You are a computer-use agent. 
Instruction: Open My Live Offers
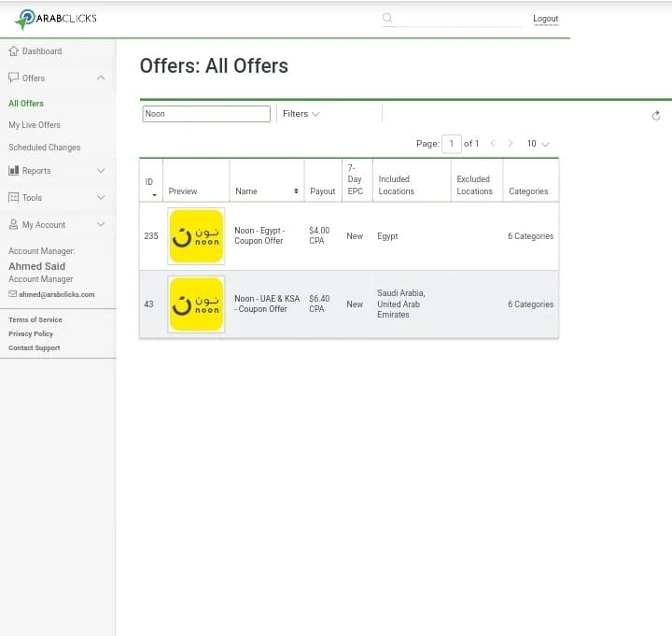tap(35, 125)
